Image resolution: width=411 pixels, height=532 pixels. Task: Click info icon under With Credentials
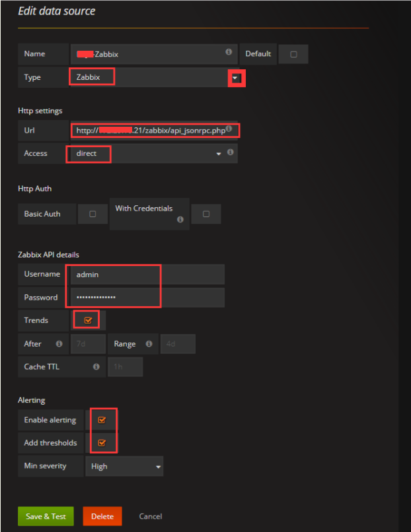click(180, 220)
